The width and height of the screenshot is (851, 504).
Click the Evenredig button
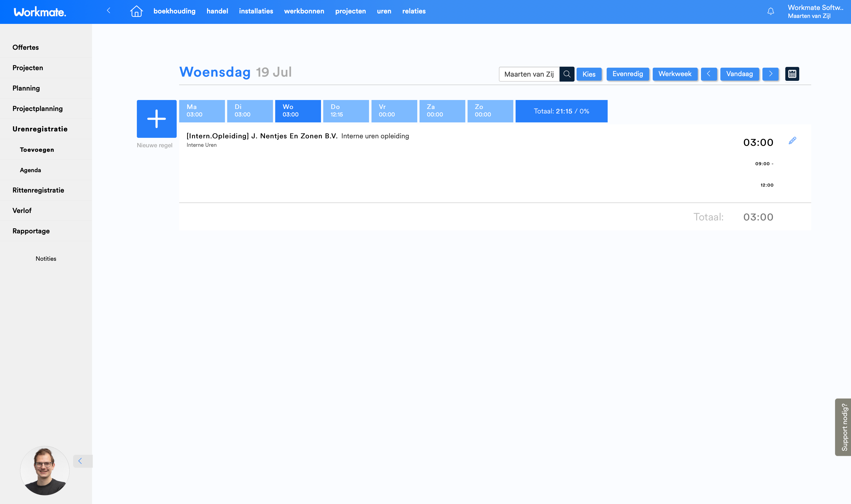pos(628,74)
